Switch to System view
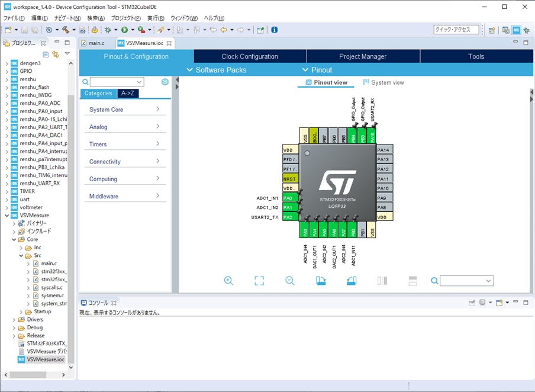This screenshot has height=392, width=535. click(383, 83)
